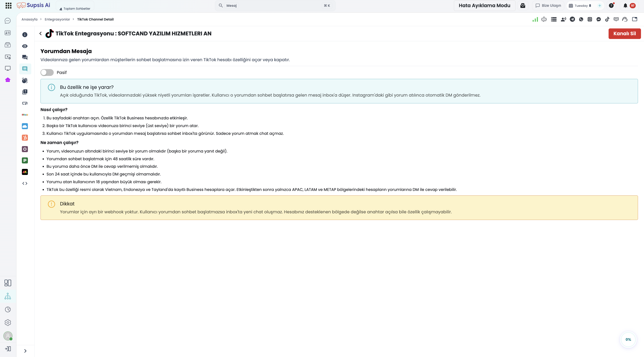Click the green signal strength icon

535,19
